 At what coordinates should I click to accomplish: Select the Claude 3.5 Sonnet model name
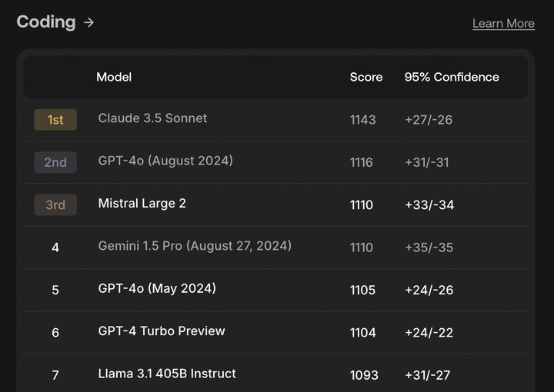tap(152, 118)
